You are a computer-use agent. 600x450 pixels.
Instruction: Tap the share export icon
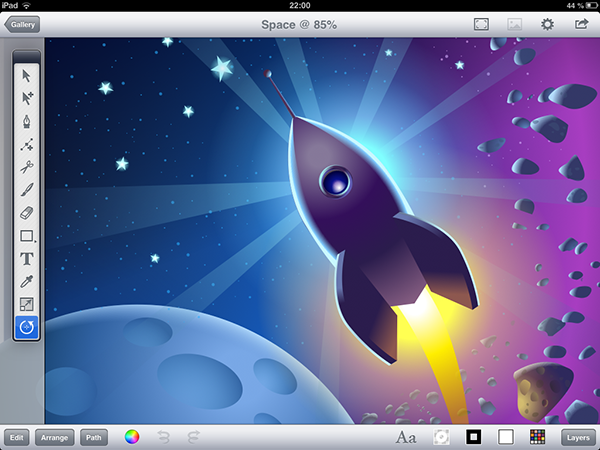tap(581, 24)
